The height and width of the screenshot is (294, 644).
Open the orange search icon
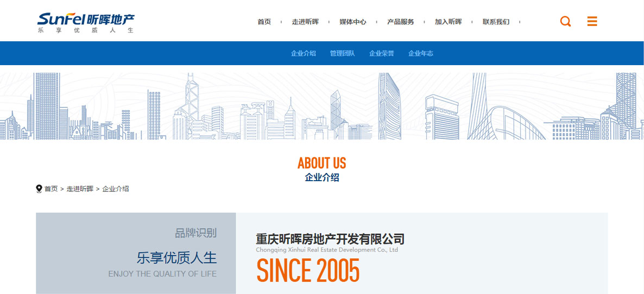tap(566, 21)
